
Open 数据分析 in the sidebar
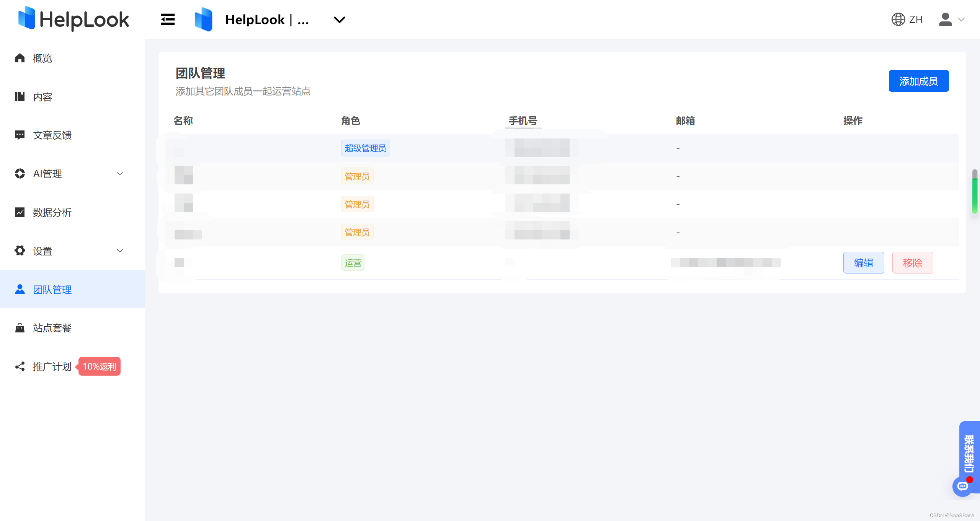click(52, 212)
